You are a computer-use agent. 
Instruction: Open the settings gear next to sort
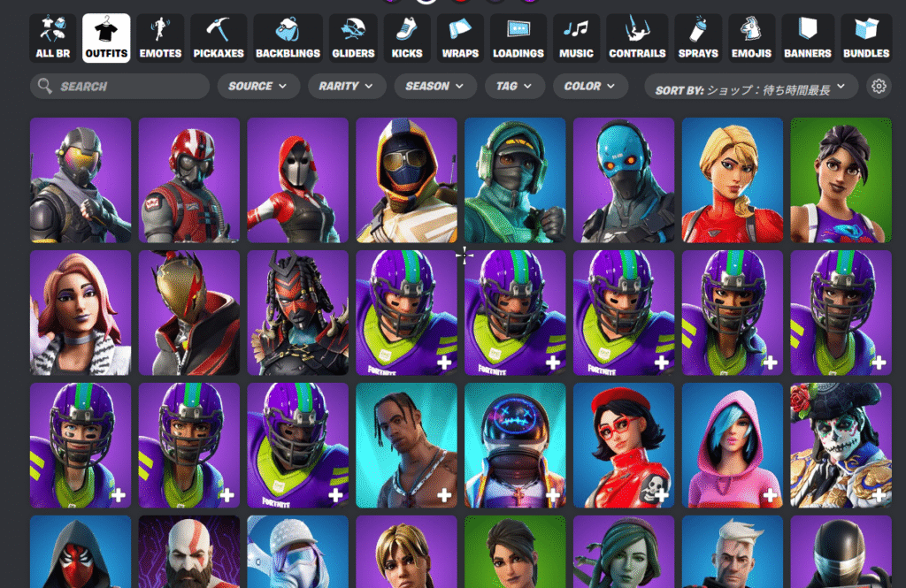tap(879, 86)
